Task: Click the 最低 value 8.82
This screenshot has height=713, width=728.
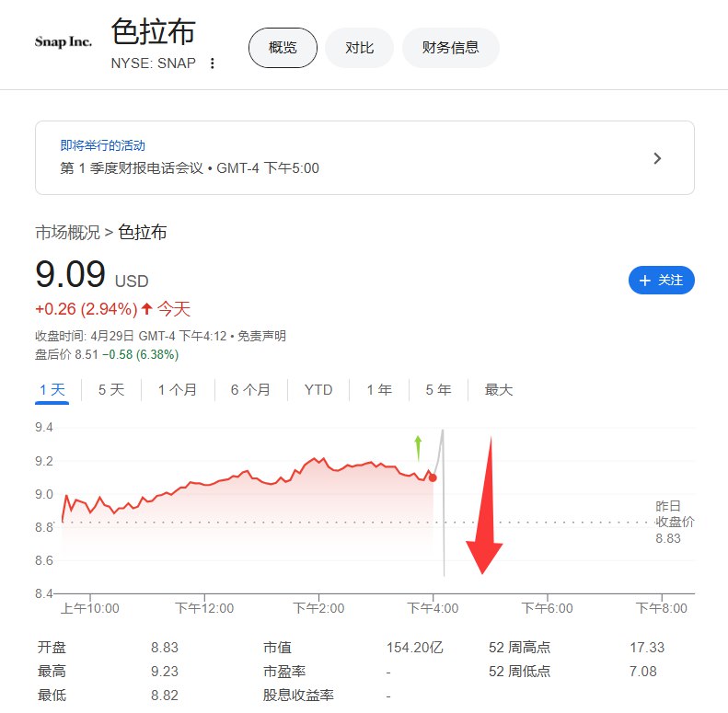Action: [165, 695]
